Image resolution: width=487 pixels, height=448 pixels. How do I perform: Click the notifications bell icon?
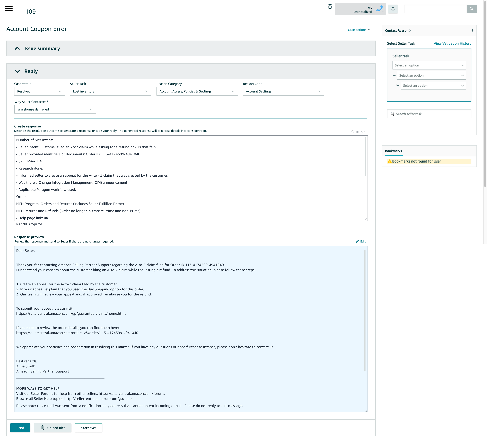(393, 9)
